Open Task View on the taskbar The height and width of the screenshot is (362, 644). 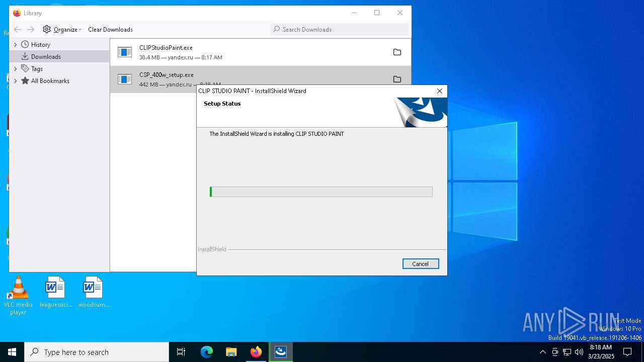[181, 352]
